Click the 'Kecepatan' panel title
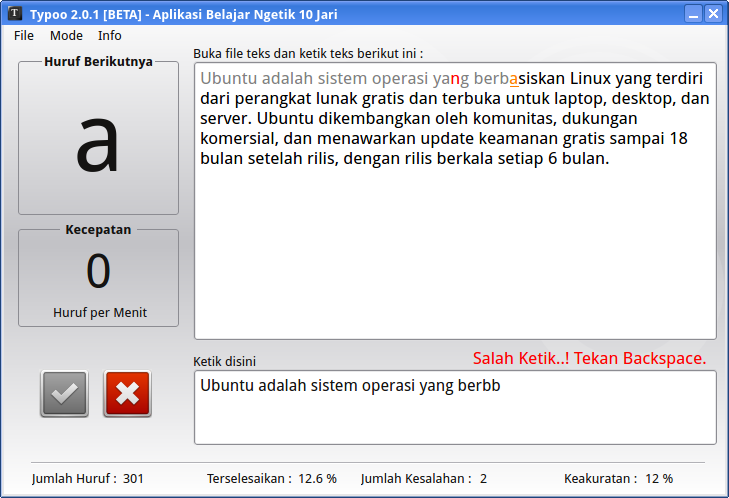The height and width of the screenshot is (498, 729). point(98,230)
